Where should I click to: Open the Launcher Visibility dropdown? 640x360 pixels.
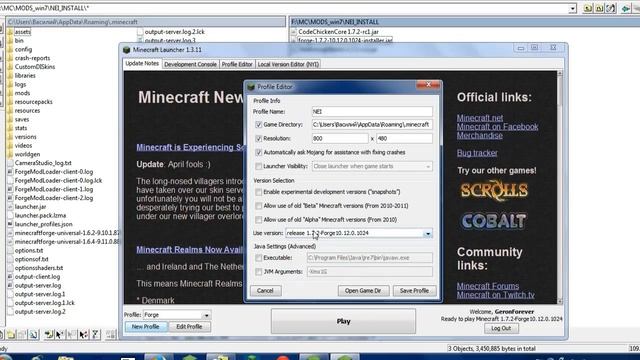[428, 167]
